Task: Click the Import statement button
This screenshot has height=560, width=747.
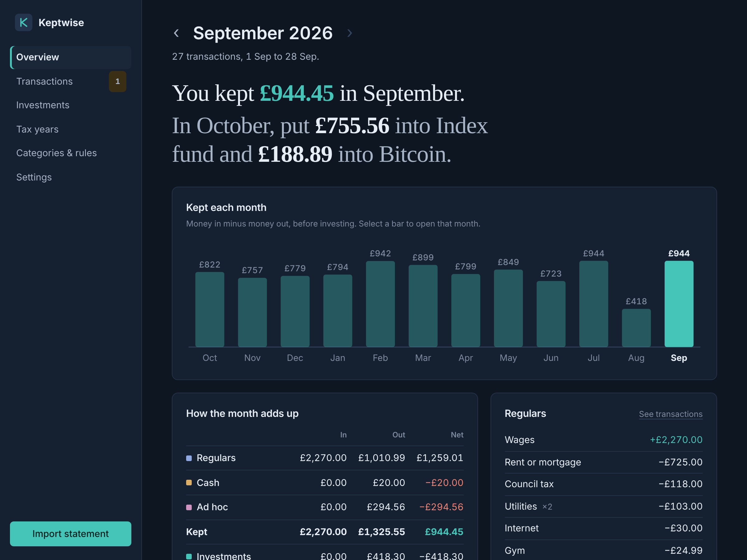Action: (x=71, y=534)
